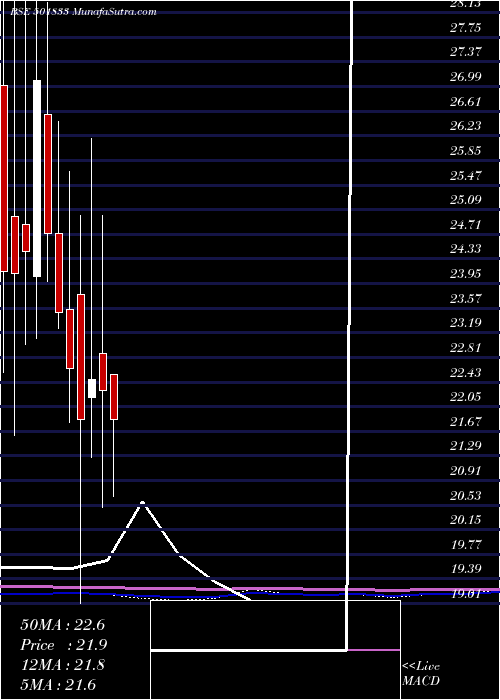Click the 19.77 axis label
The image size is (500, 700).
(465, 545)
